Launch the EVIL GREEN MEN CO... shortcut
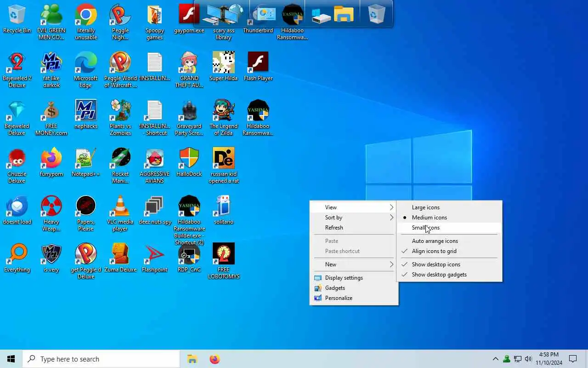 [x=51, y=22]
